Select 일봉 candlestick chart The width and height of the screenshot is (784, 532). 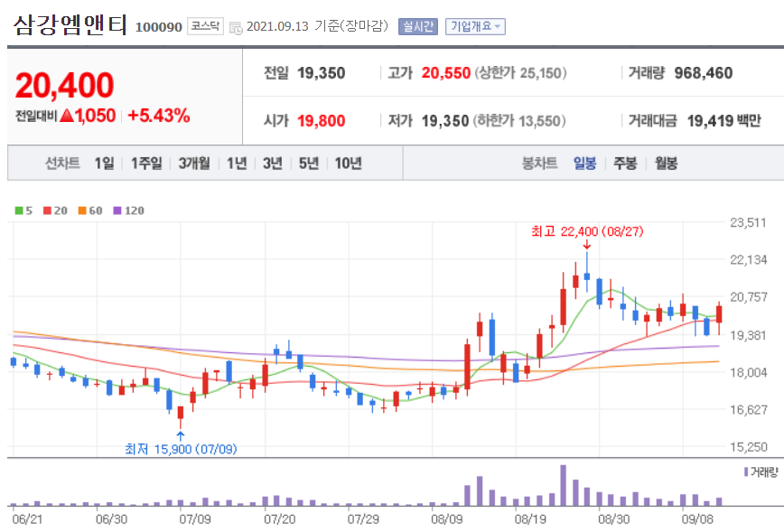point(584,163)
